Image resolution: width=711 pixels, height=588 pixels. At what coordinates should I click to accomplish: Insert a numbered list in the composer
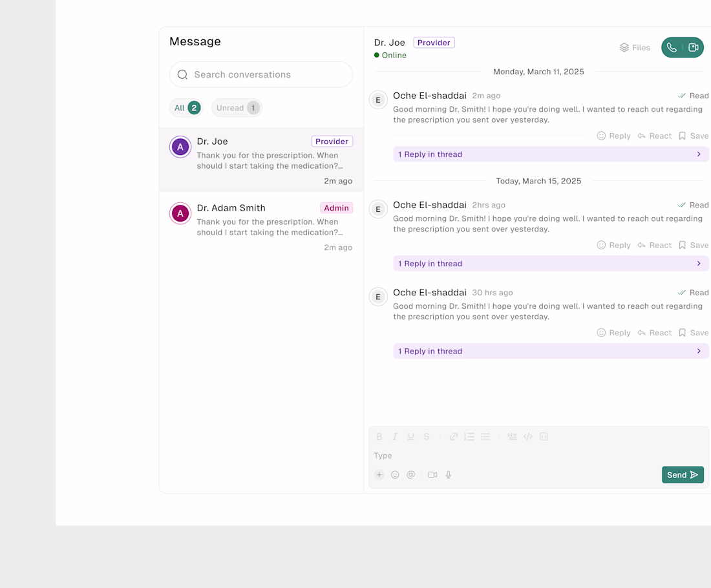pos(469,437)
